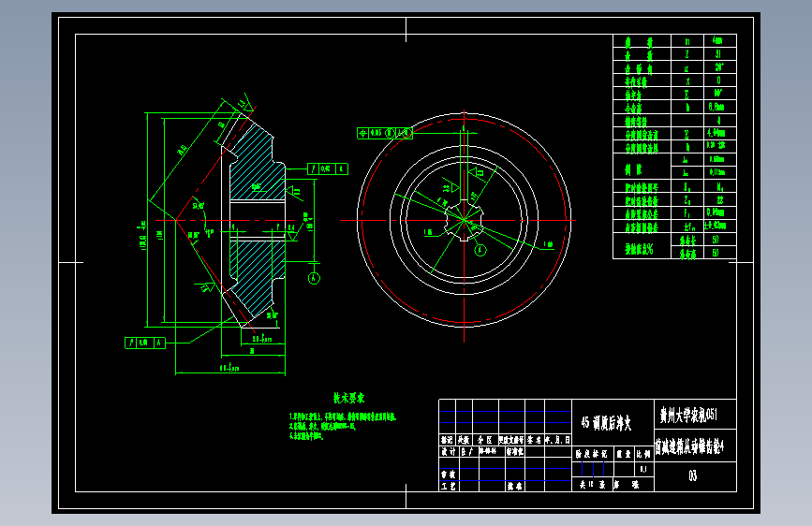
Task: Click the x symbol cell in parameter table
Action: click(x=687, y=80)
